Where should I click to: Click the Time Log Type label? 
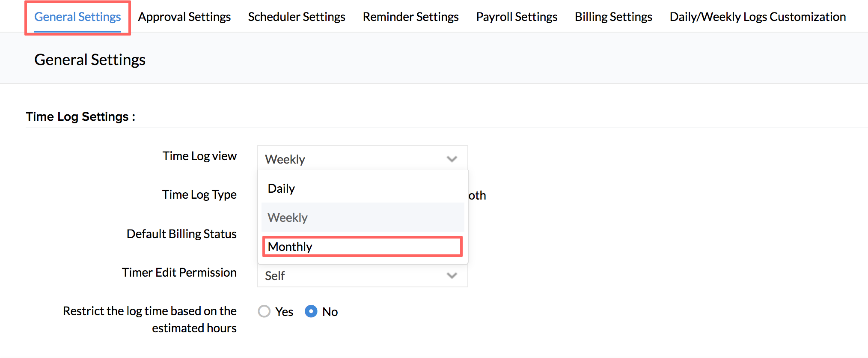point(199,194)
